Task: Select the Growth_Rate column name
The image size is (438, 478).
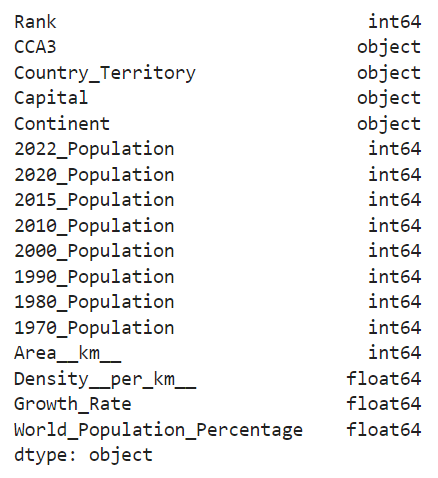Action: [73, 404]
